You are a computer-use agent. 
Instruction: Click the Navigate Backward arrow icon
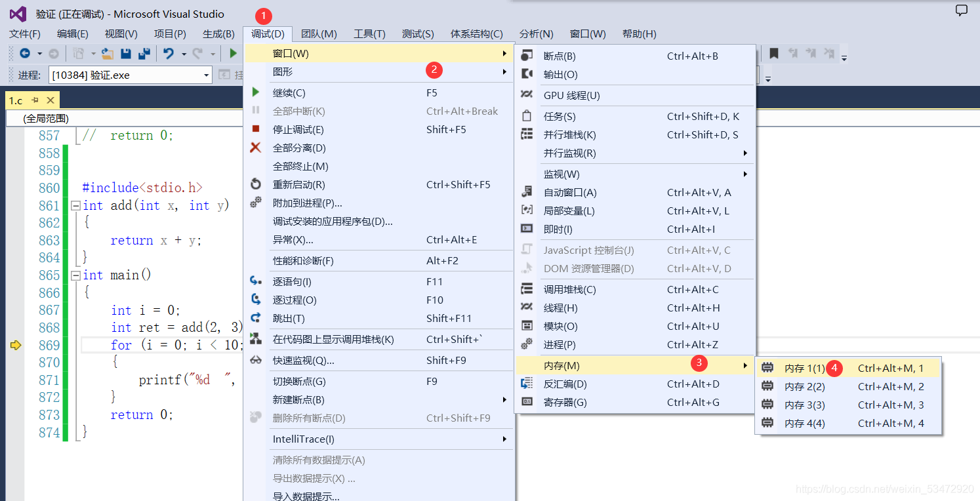[x=25, y=54]
